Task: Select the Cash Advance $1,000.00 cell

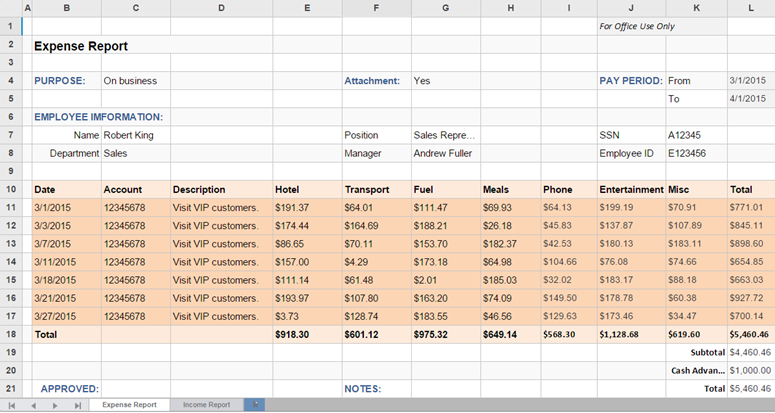Action: (750, 370)
